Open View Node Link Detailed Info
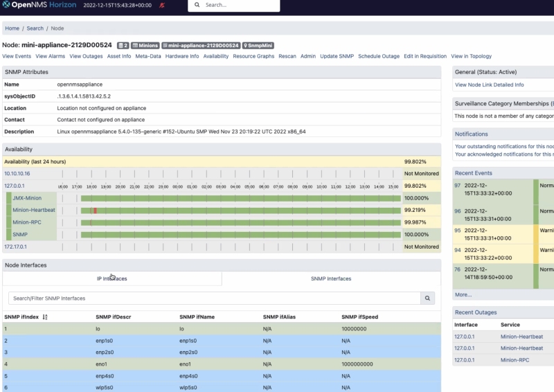Viewport: 554px width, 392px height. coord(490,84)
